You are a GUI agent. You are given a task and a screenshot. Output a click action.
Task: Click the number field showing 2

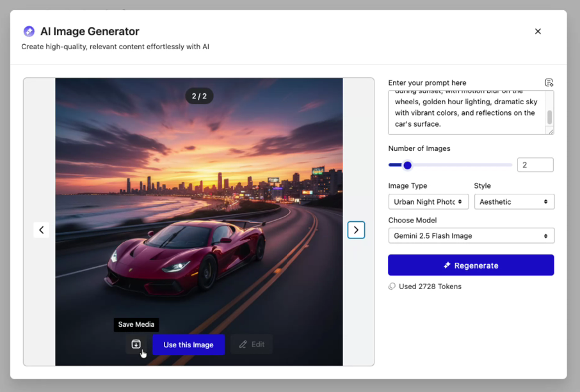tap(535, 164)
